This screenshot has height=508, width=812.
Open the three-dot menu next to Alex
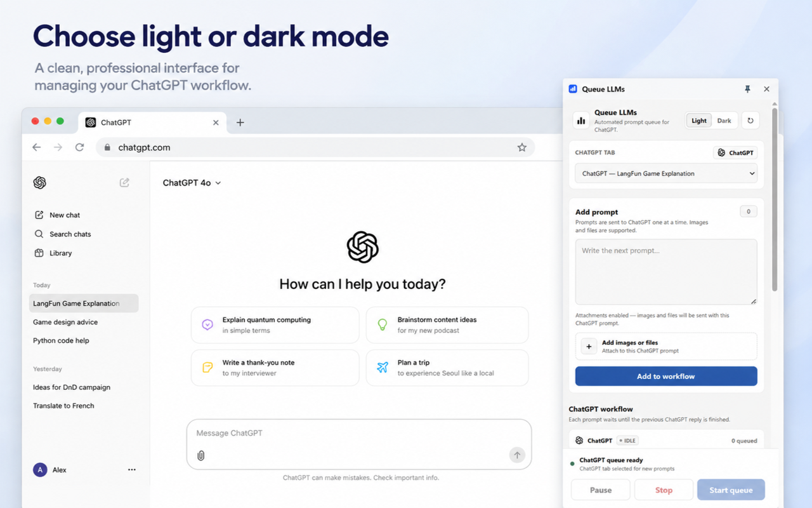click(x=132, y=470)
